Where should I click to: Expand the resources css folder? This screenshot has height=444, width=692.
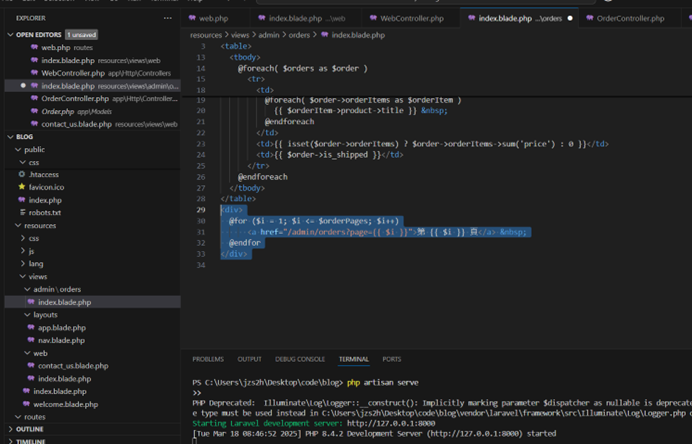pyautogui.click(x=23, y=238)
